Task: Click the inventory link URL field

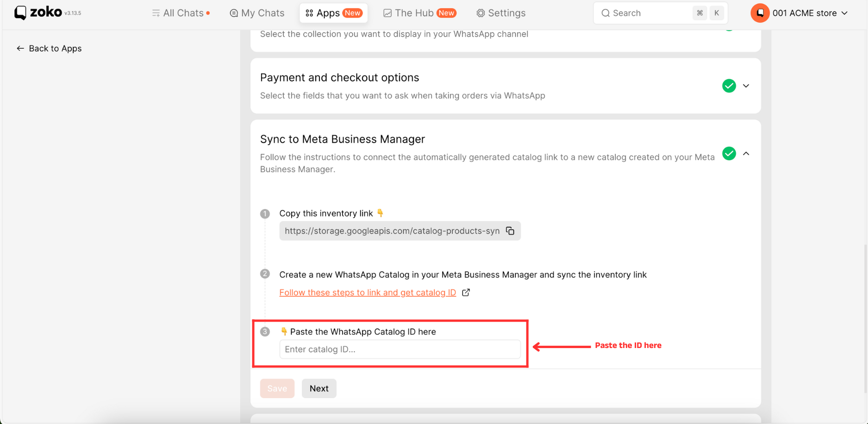Action: pos(400,231)
